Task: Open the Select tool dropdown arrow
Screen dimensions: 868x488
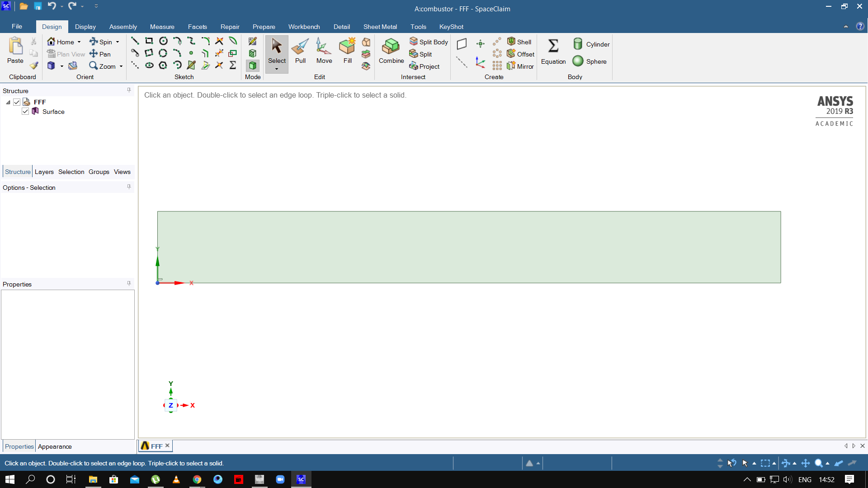Action: pos(277,69)
